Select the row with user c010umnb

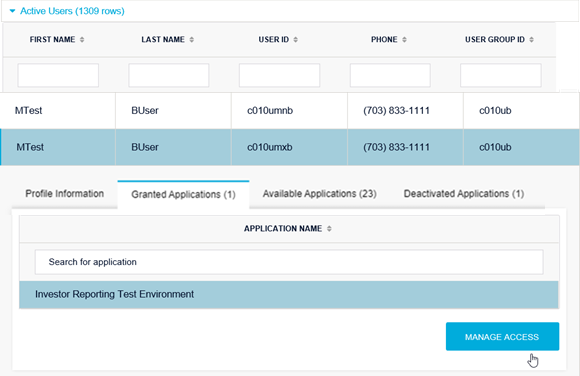coord(290,111)
